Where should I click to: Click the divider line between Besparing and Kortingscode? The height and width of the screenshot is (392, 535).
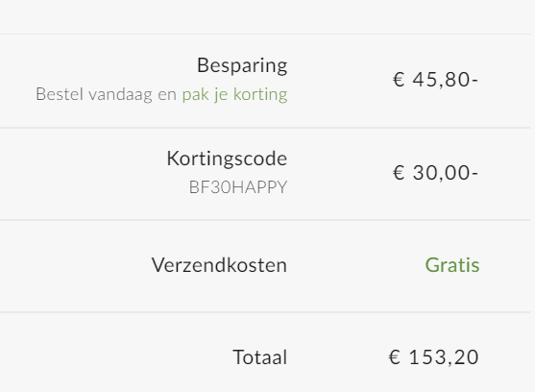coord(265,128)
